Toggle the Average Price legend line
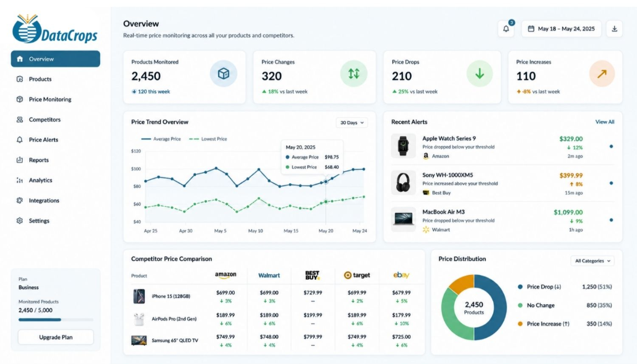This screenshot has height=364, width=637. [x=161, y=139]
